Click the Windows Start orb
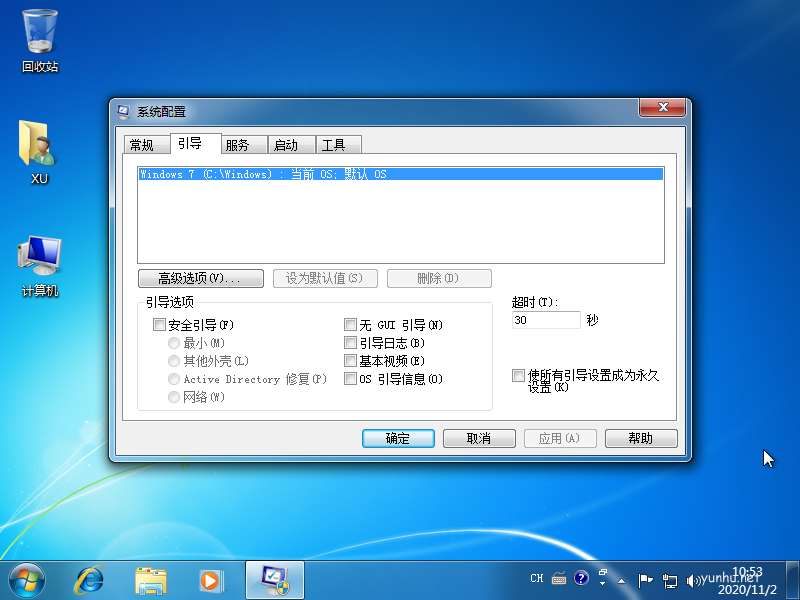 (x=26, y=580)
